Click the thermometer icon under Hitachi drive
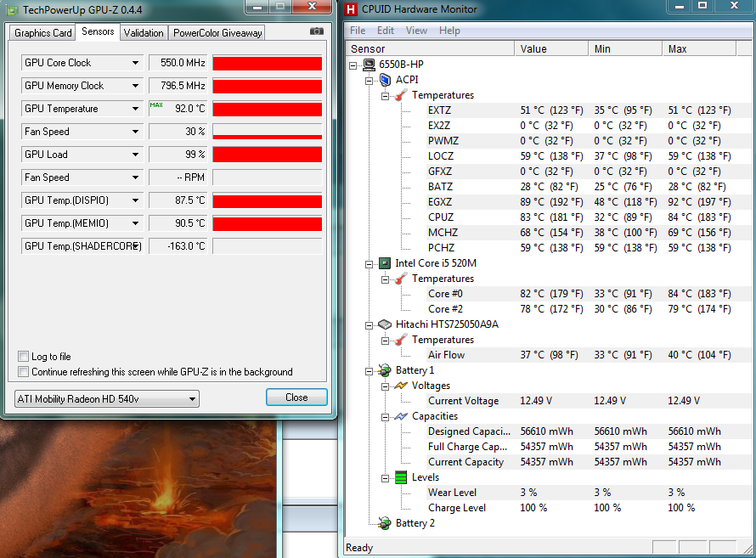Image resolution: width=756 pixels, height=558 pixels. [401, 340]
